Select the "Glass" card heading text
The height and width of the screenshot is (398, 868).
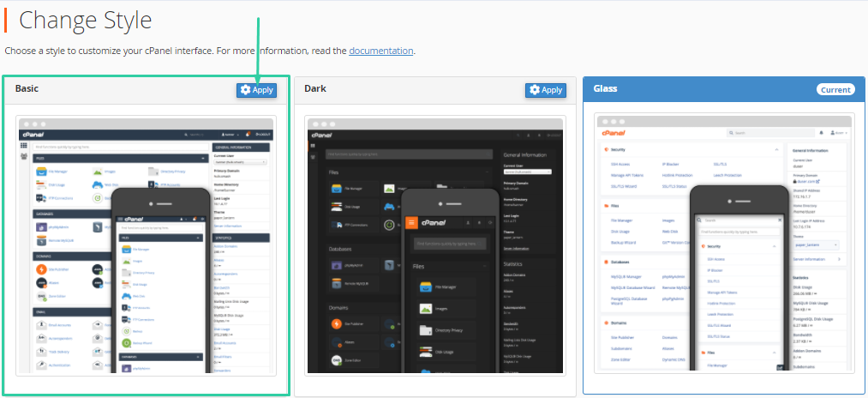tap(605, 88)
